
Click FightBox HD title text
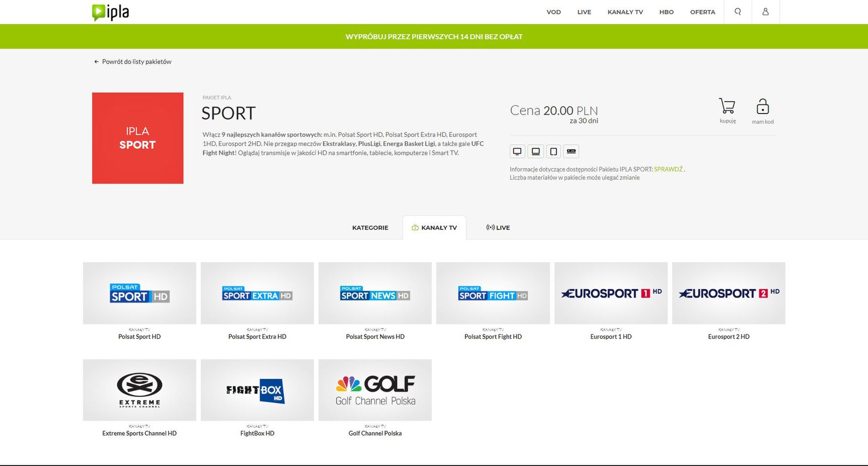pyautogui.click(x=257, y=433)
